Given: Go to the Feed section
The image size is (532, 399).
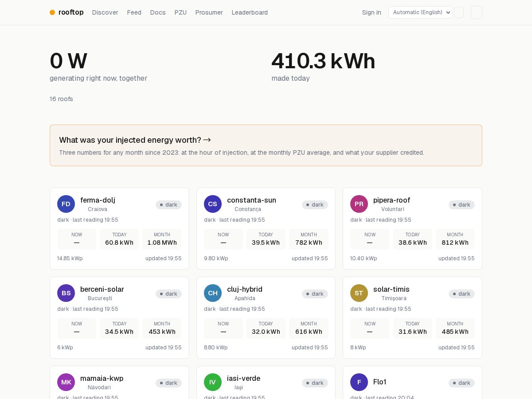Looking at the screenshot, I should pos(134,12).
